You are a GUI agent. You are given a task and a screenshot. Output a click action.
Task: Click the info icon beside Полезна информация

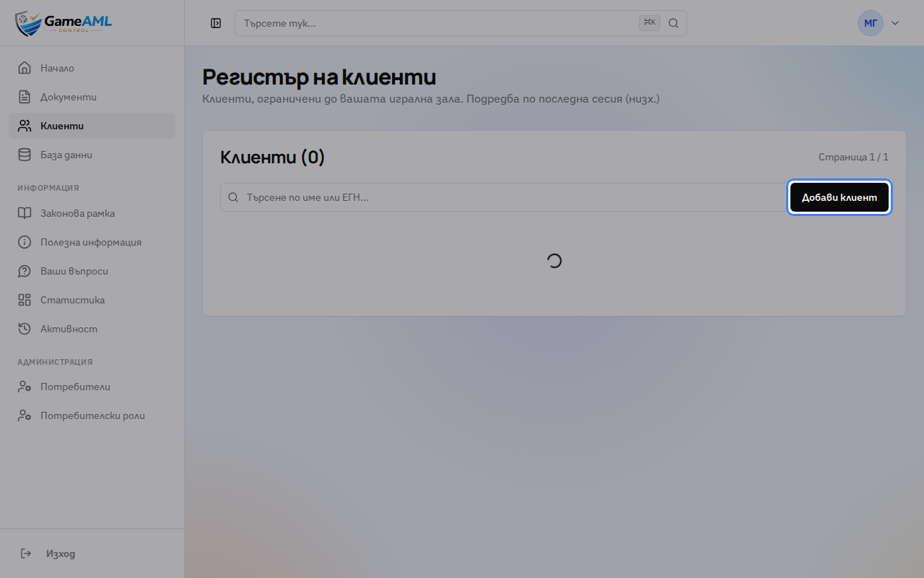[25, 242]
